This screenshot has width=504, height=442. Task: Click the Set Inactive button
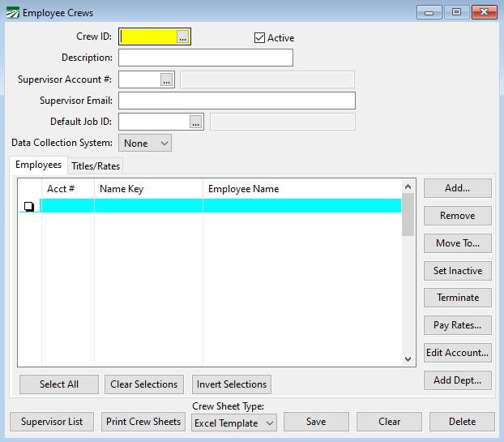457,271
